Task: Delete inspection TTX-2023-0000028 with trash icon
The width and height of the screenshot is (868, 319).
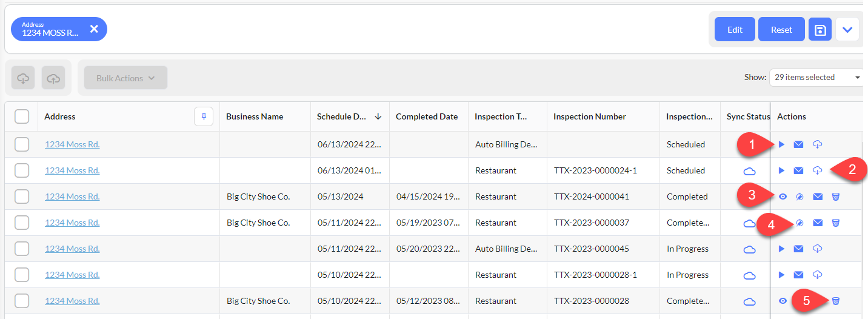Action: click(x=836, y=301)
